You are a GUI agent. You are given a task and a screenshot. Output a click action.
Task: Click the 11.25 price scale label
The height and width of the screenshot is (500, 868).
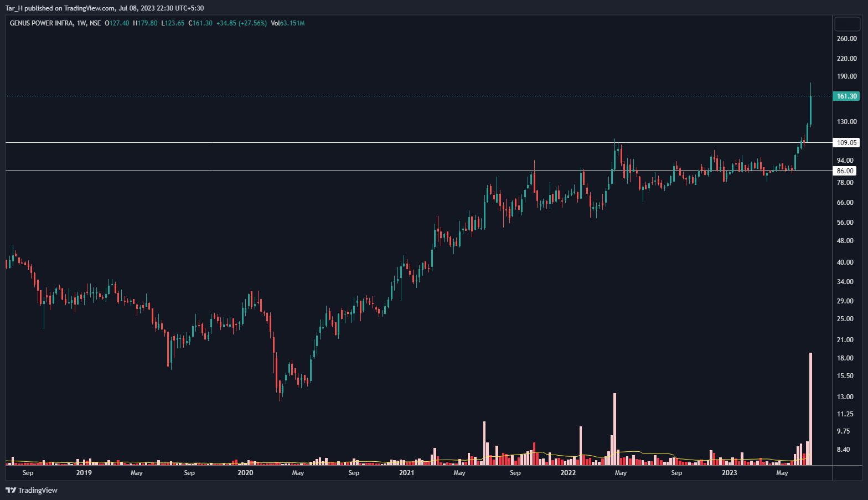[845, 414]
